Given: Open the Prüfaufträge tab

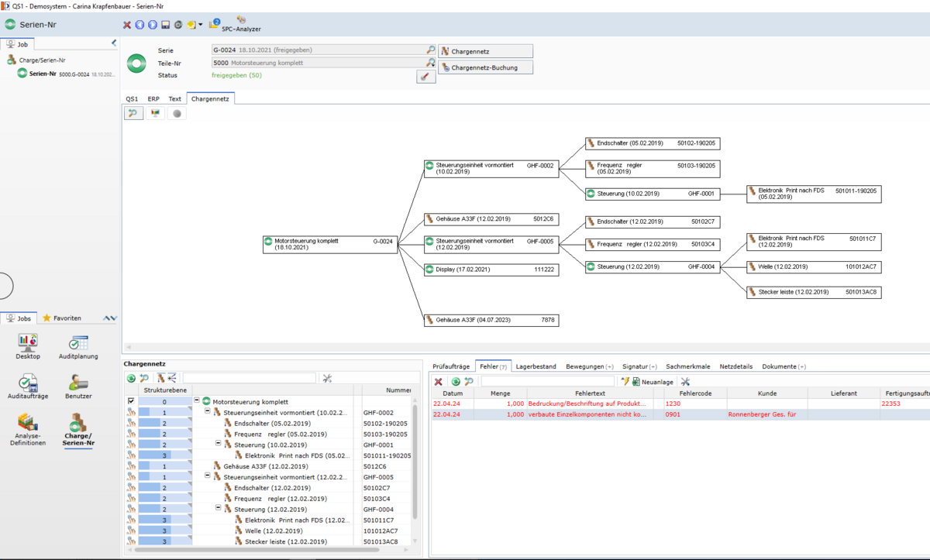Looking at the screenshot, I should [451, 366].
